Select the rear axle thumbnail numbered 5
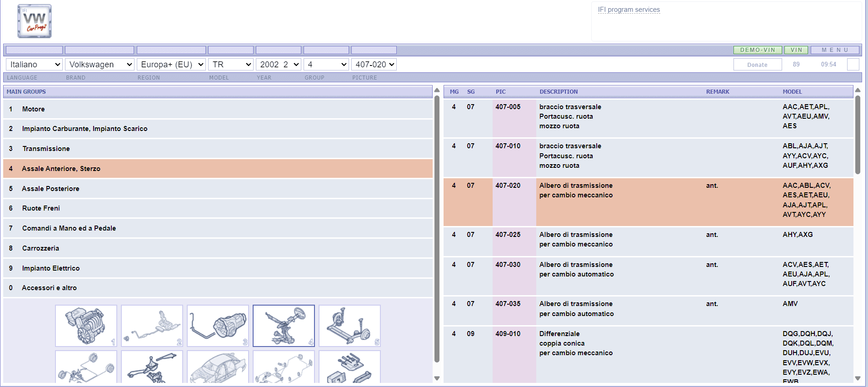The image size is (868, 387). tap(349, 326)
